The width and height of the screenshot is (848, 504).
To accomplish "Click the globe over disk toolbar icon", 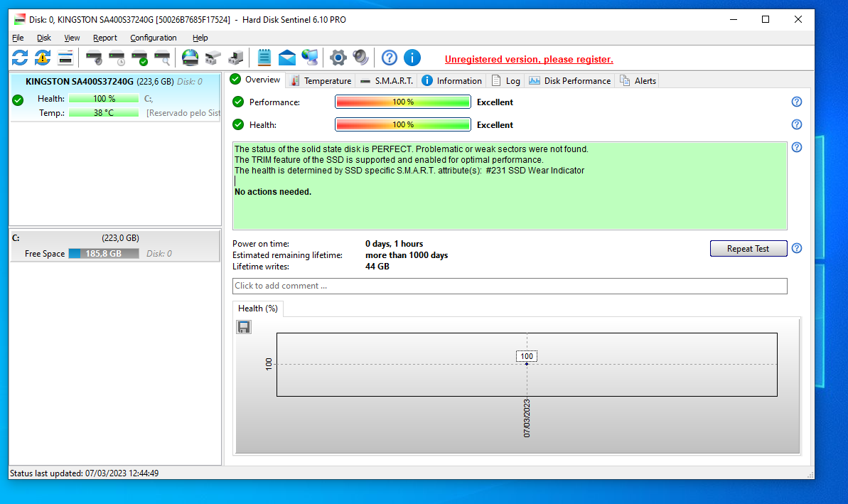I will click(x=190, y=58).
